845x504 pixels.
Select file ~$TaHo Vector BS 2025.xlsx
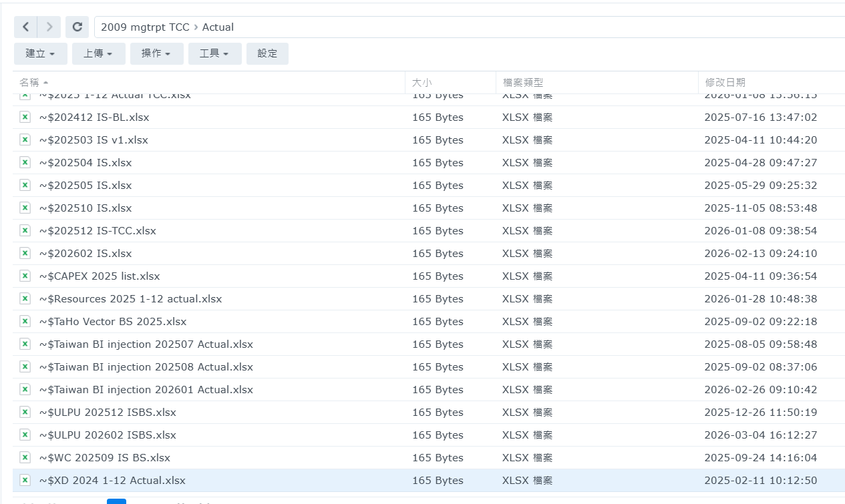tap(112, 322)
